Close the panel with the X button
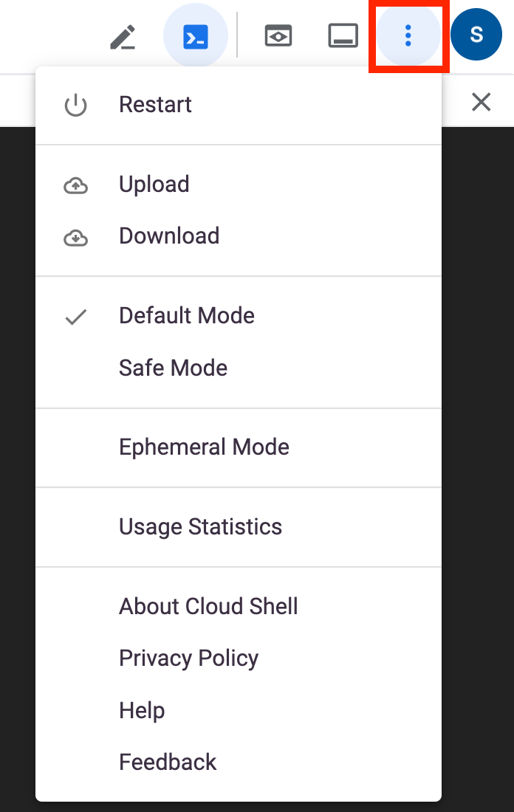Image resolution: width=514 pixels, height=812 pixels. [482, 102]
